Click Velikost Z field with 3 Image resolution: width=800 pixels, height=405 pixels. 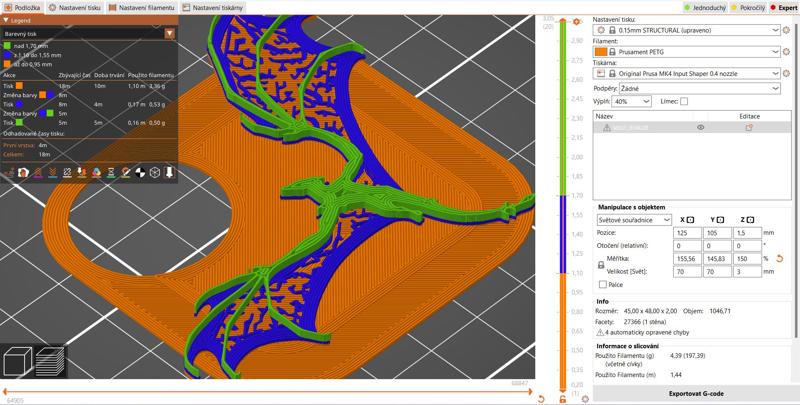coord(747,272)
